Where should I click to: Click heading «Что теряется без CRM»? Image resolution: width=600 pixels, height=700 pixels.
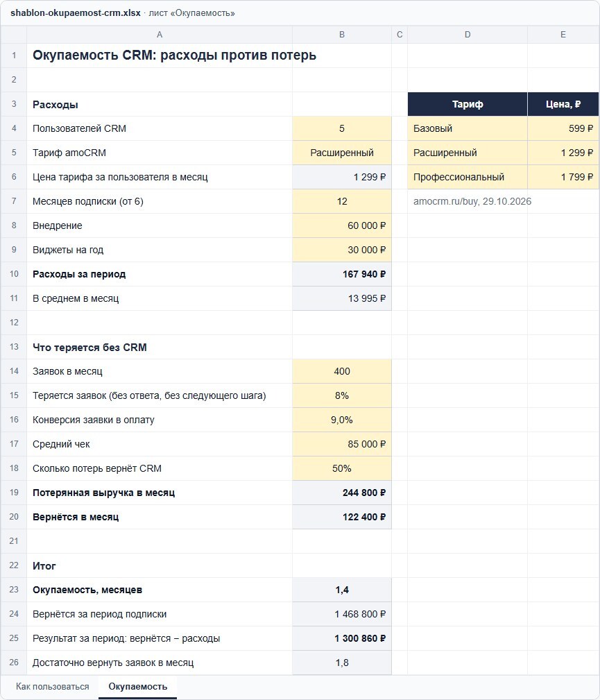89,348
